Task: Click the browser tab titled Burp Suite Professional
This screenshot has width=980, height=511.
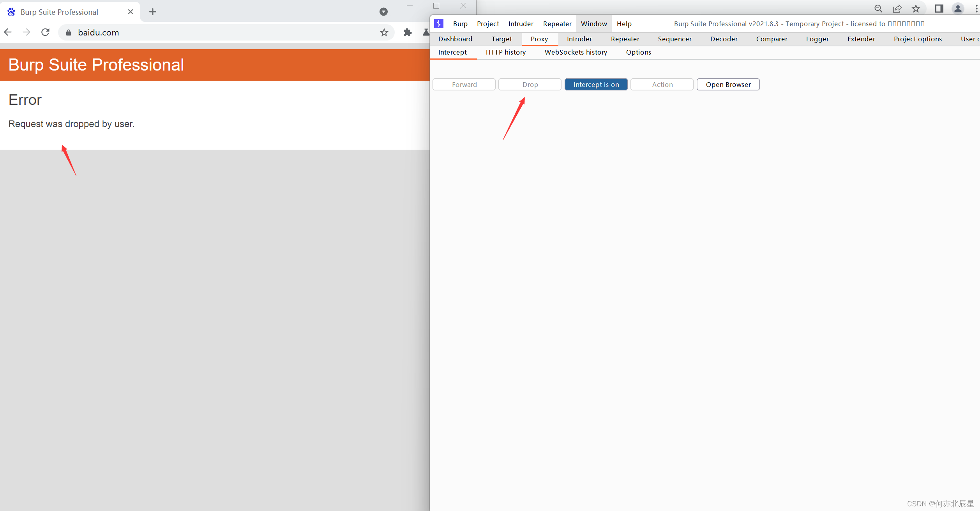Action: tap(70, 12)
